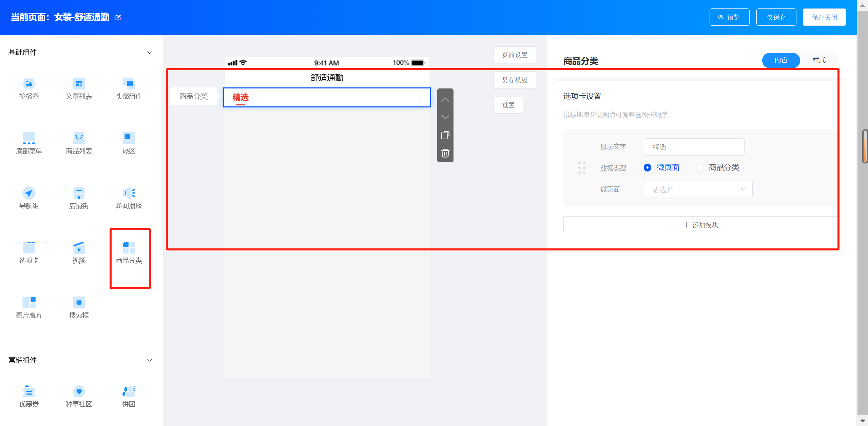Collapse the 营销组件 section
The height and width of the screenshot is (426, 868).
tap(150, 360)
